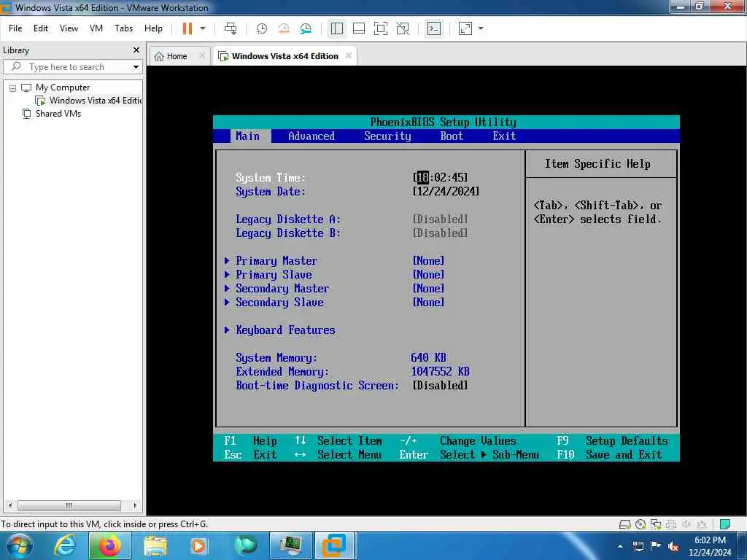Select the BIOS Exit menu tab
Viewport: 747px width, 560px height.
pos(504,136)
